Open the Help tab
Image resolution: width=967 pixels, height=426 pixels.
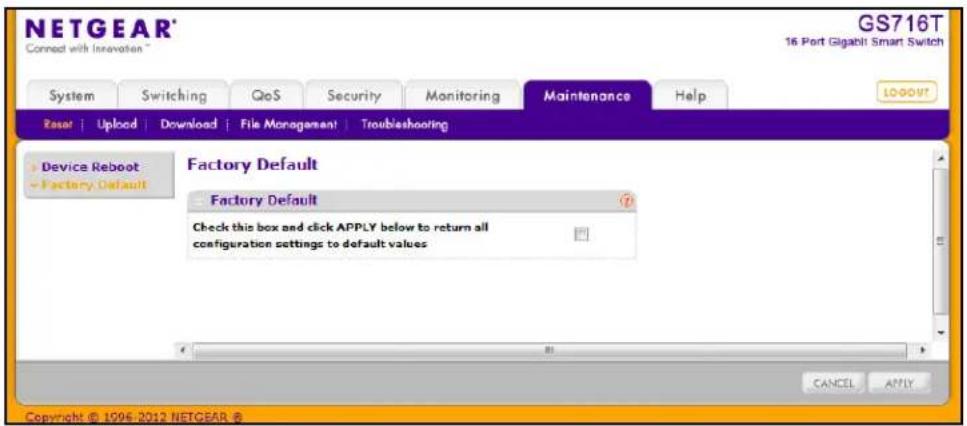click(x=691, y=96)
